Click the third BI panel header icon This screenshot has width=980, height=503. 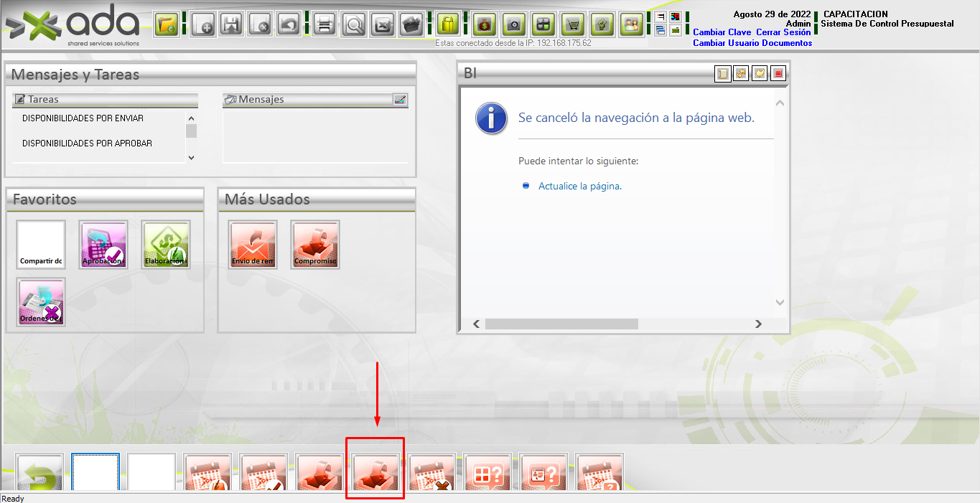[x=760, y=73]
